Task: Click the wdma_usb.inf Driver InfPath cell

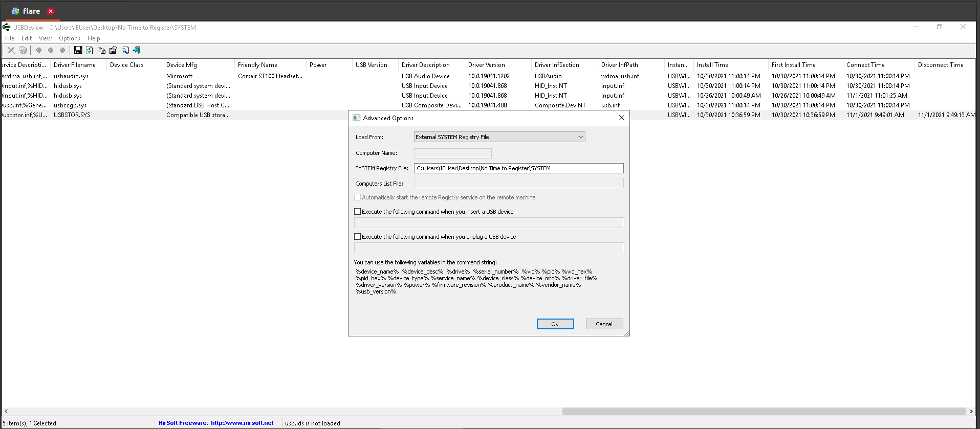Action: pyautogui.click(x=620, y=76)
